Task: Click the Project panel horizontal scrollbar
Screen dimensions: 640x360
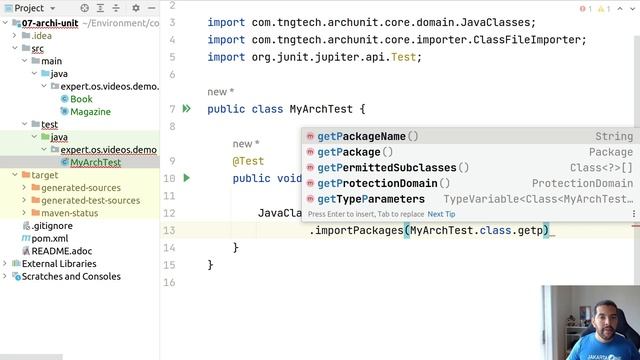Action: 31,357
